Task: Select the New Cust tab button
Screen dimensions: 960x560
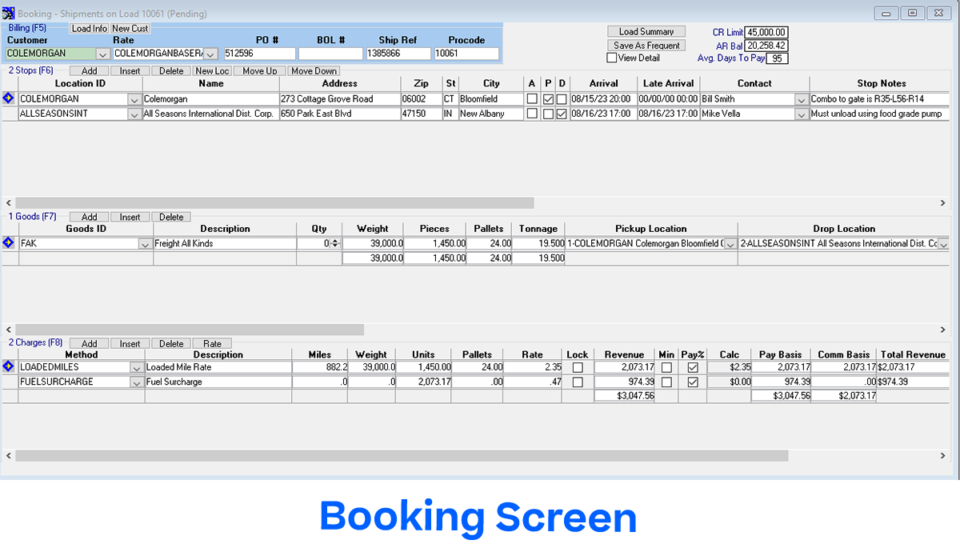Action: 130,29
